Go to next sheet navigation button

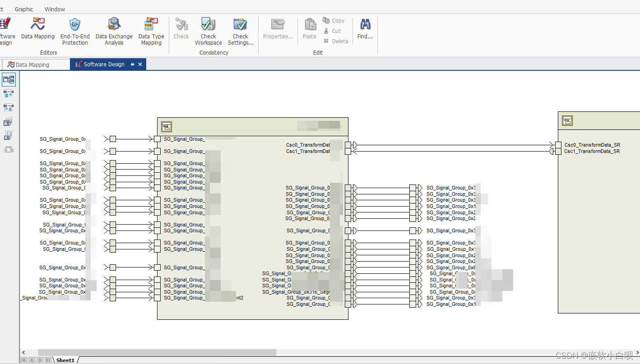(40, 360)
